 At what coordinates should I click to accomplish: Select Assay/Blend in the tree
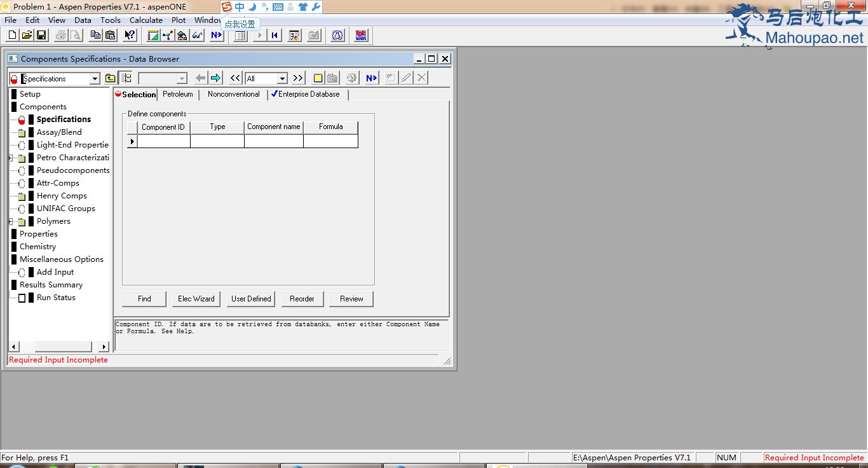coord(59,132)
